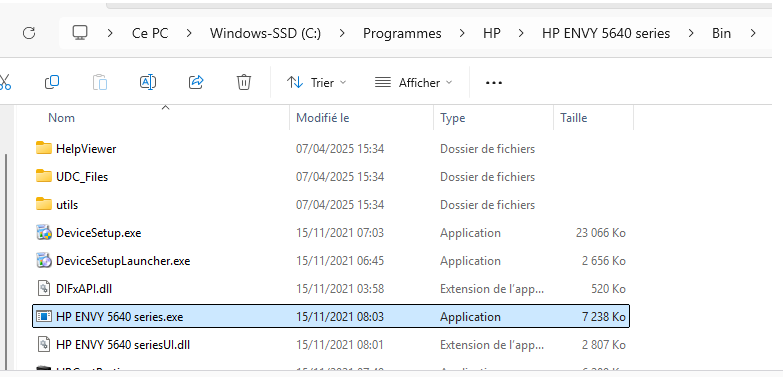Viewport: 783px width, 377px height.
Task: Click the This PC monitor icon in address bar
Action: pyautogui.click(x=80, y=33)
